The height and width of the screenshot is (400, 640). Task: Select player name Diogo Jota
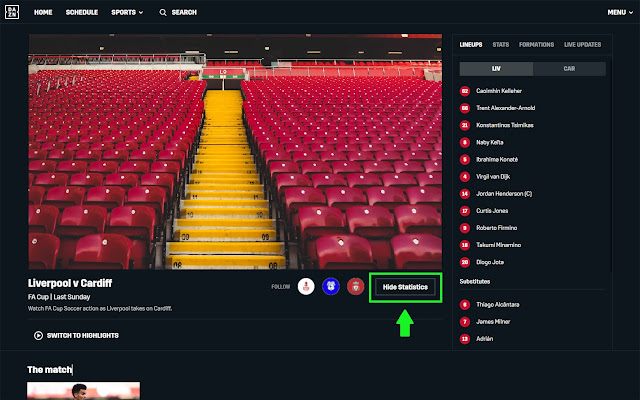click(x=490, y=262)
